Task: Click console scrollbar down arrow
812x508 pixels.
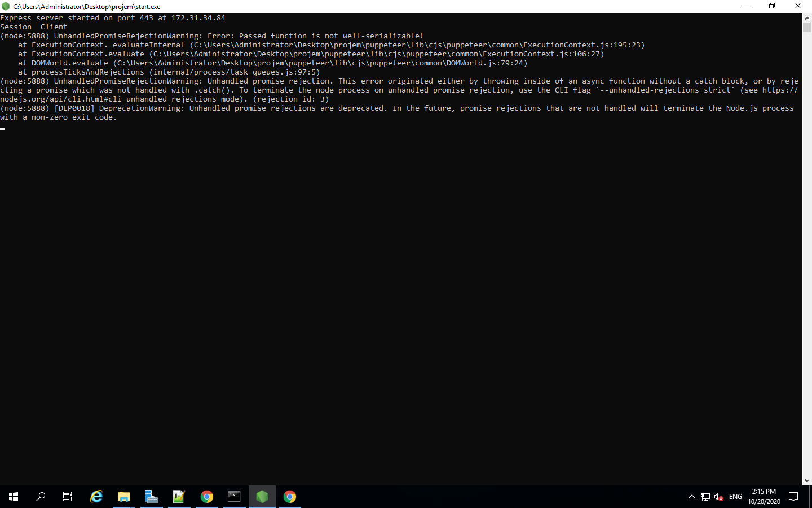Action: (807, 481)
